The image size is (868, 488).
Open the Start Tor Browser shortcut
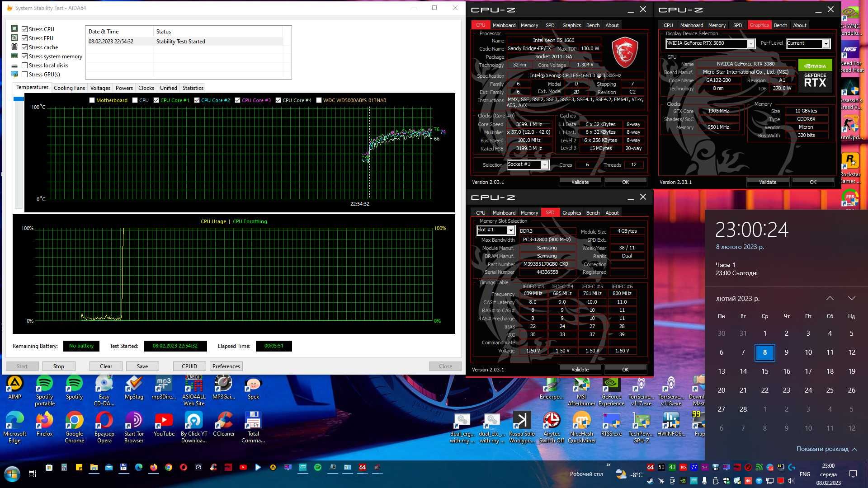[134, 427]
